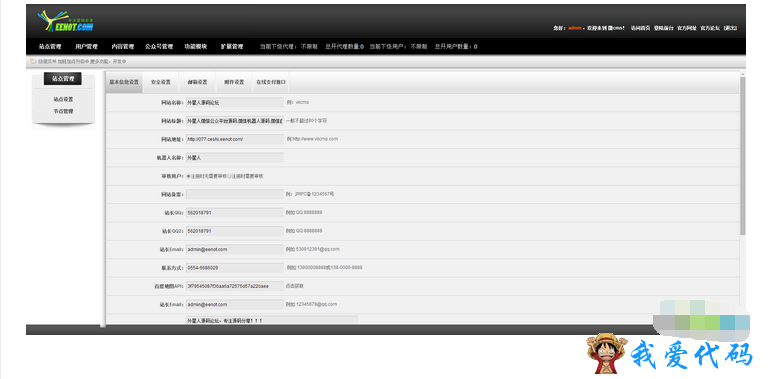Click the text area containing 外星人源码论坛，专注源码分享

pyautogui.click(x=272, y=320)
